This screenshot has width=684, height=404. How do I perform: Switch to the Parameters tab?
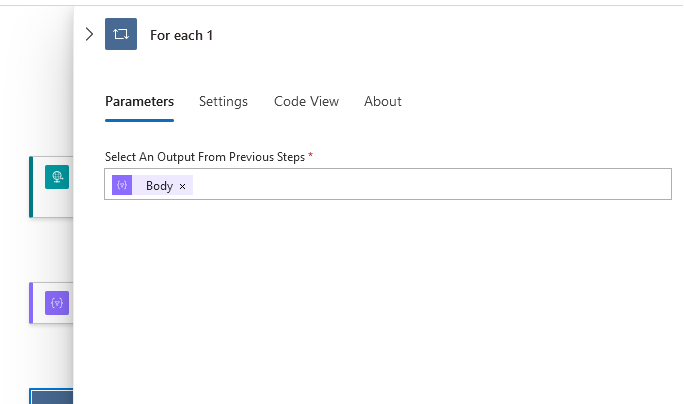[x=139, y=101]
